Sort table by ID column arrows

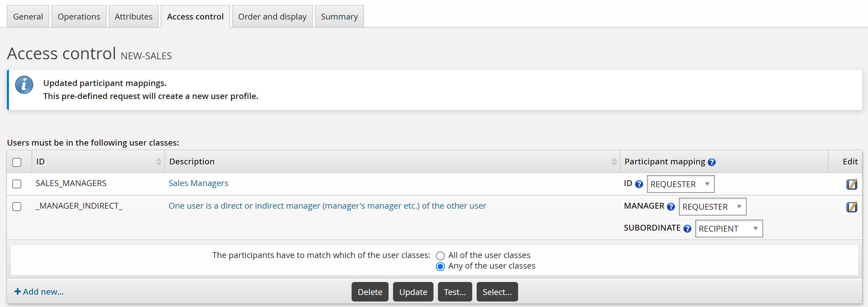click(x=159, y=162)
